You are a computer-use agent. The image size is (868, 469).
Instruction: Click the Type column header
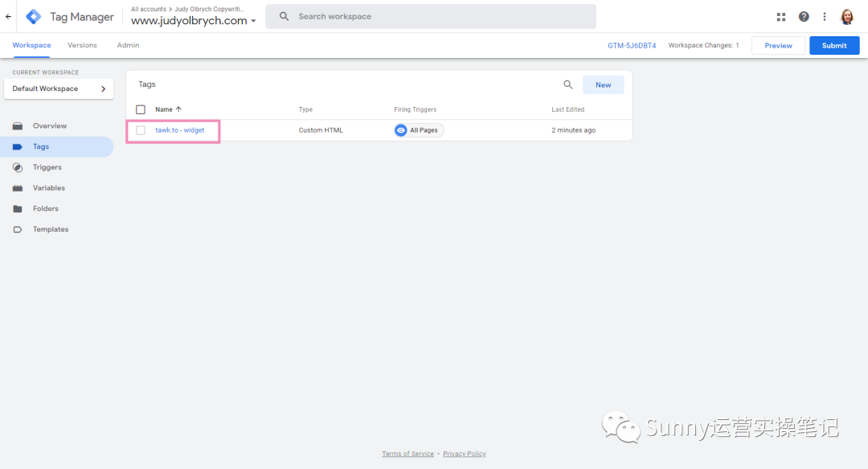click(x=305, y=109)
